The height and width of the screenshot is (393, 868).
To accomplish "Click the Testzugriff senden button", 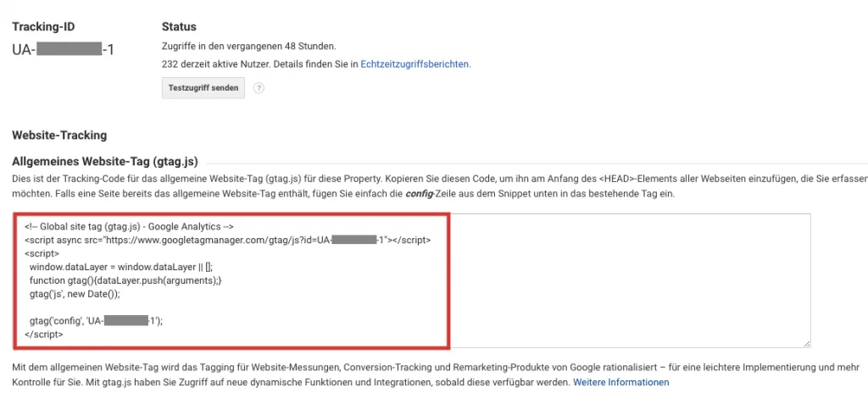I will pos(203,88).
